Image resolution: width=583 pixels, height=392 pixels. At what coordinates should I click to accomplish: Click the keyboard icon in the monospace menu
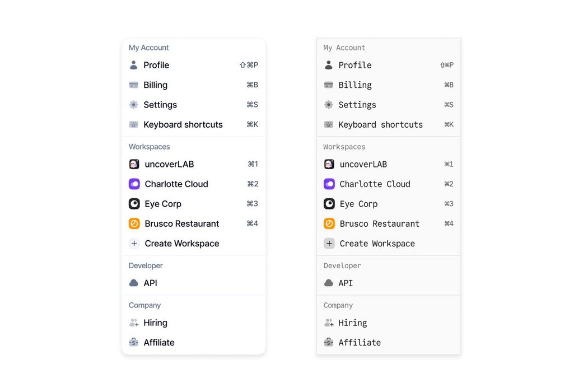(x=329, y=125)
